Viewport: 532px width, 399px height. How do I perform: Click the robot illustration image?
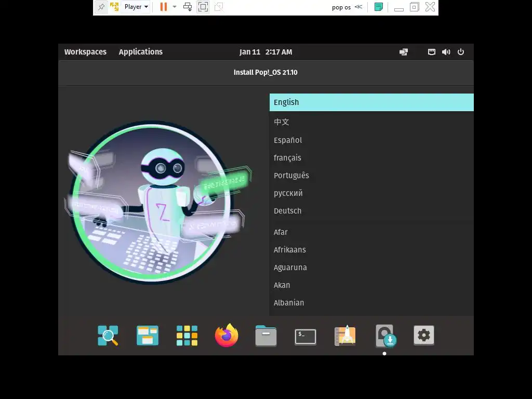[x=158, y=202]
